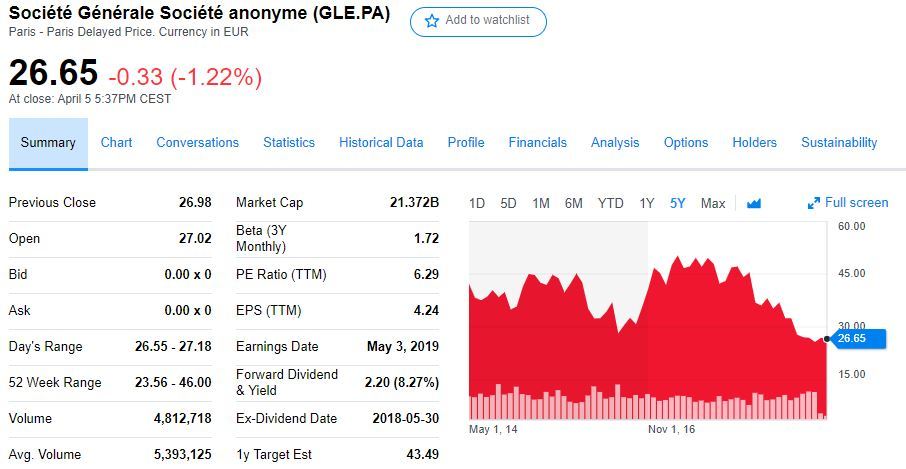Open the Holders tab
The width and height of the screenshot is (906, 469).
click(754, 143)
